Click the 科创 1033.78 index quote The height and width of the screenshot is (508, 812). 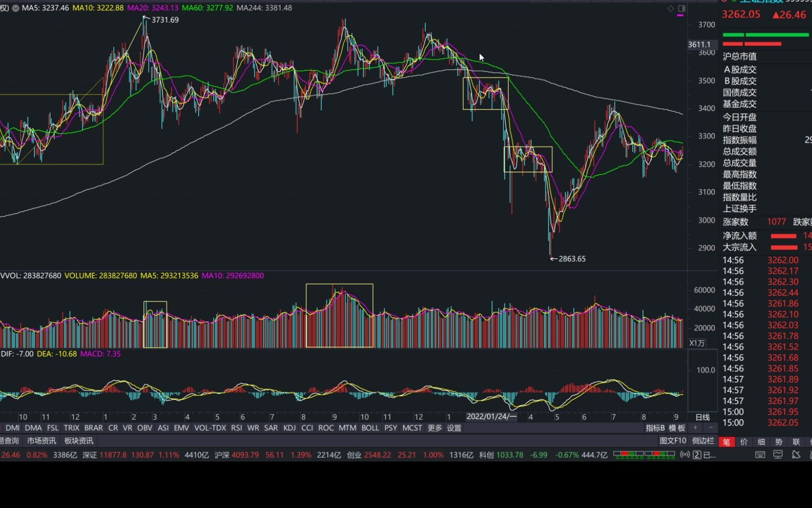pyautogui.click(x=501, y=455)
